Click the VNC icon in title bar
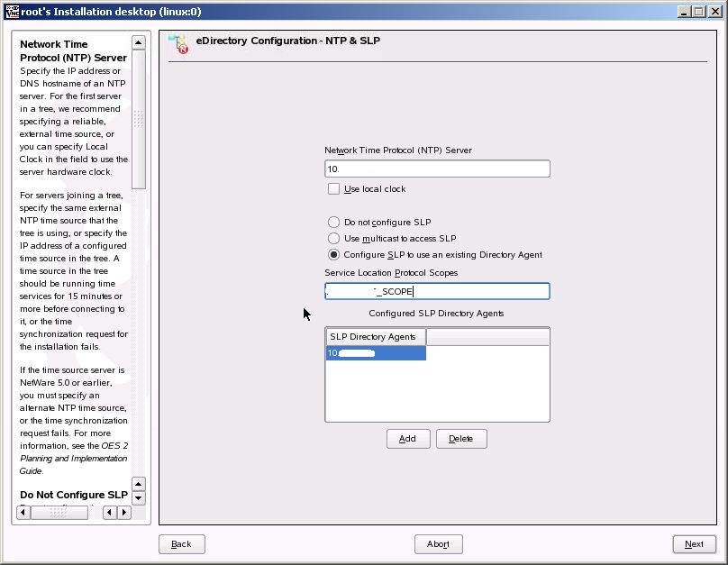Image resolution: width=728 pixels, height=565 pixels. [x=12, y=12]
